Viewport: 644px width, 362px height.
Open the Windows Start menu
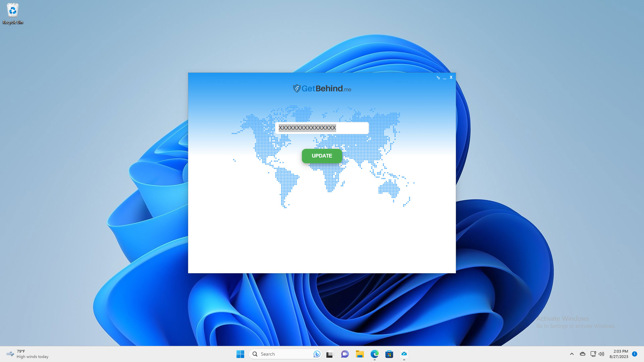click(x=240, y=354)
